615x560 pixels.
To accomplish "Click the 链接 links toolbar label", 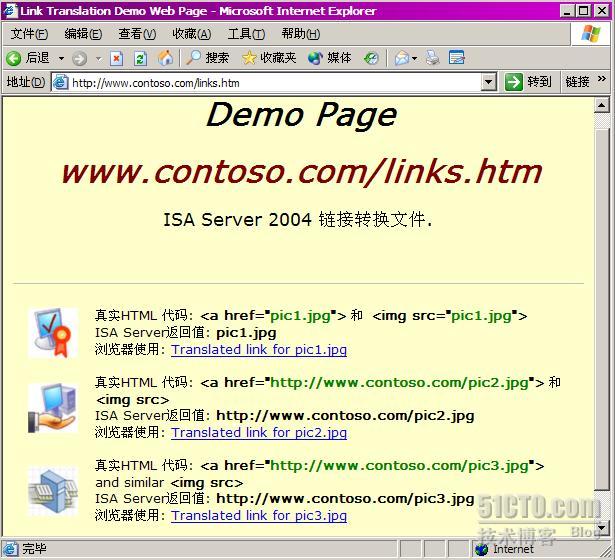I will [577, 82].
